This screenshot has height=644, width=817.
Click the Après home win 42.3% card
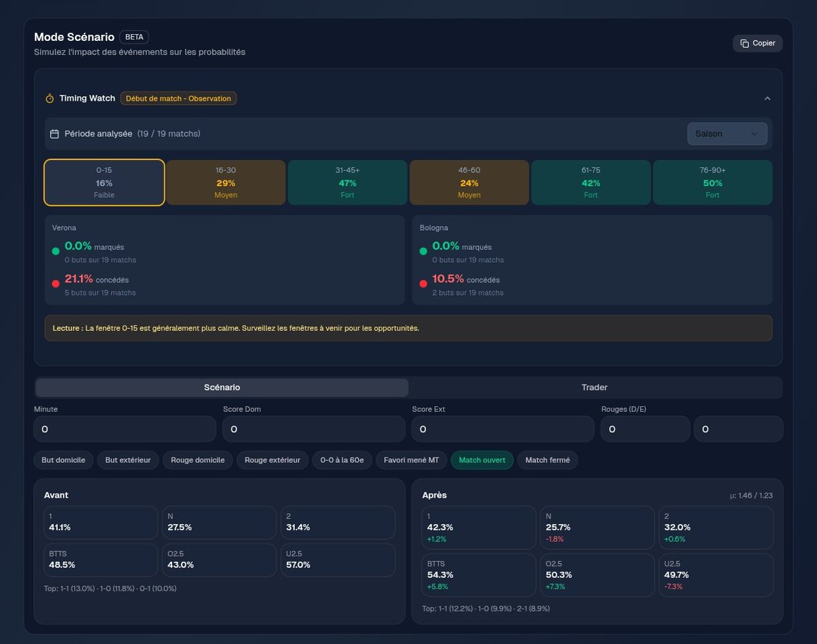click(479, 528)
